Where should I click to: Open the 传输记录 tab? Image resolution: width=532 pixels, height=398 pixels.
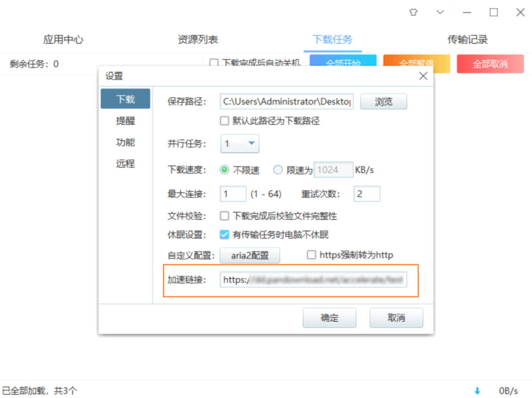pos(467,40)
